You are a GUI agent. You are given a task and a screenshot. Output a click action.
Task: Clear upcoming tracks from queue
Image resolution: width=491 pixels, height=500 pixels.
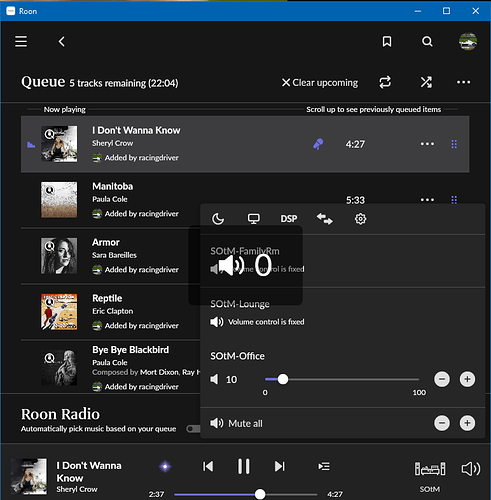(320, 82)
